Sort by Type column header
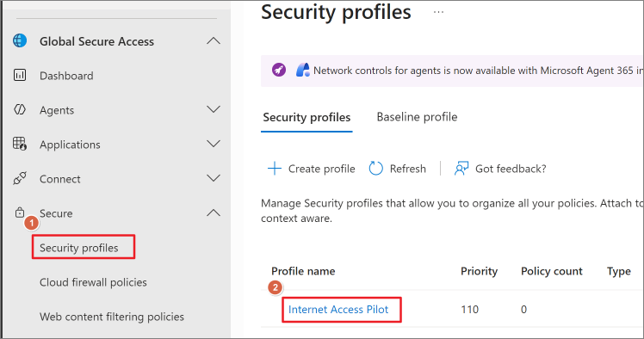The width and height of the screenshot is (644, 339). [619, 271]
